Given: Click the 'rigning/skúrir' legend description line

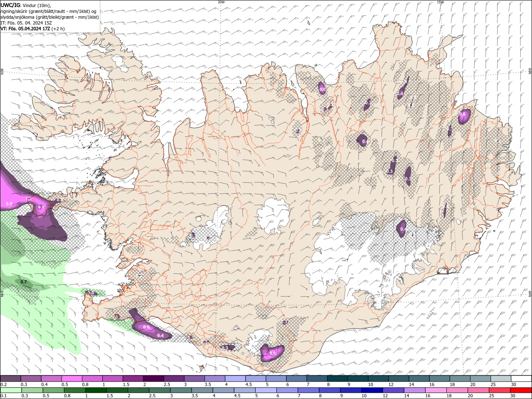Looking at the screenshot, I should pyautogui.click(x=49, y=11).
